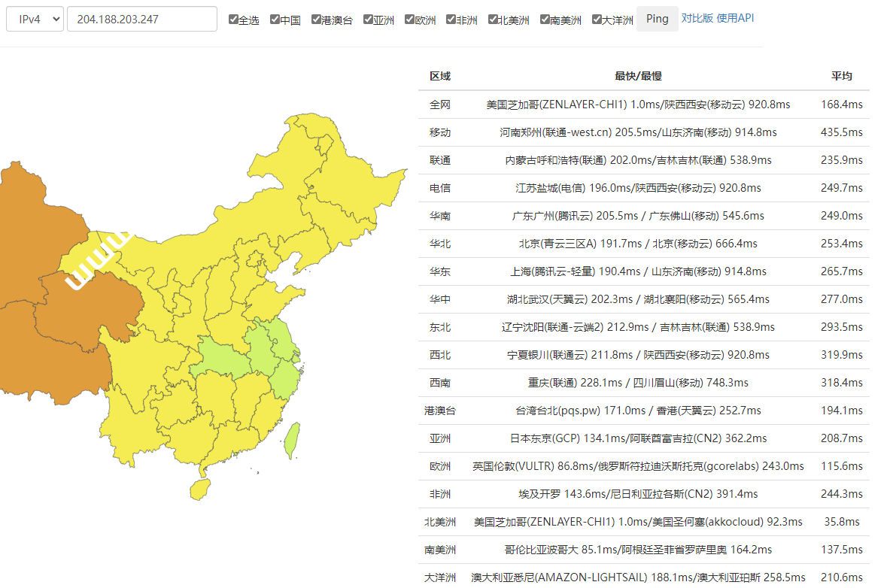Open the IPv4 protocol dropdown
Image resolution: width=890 pixels, height=588 pixels.
(x=34, y=18)
